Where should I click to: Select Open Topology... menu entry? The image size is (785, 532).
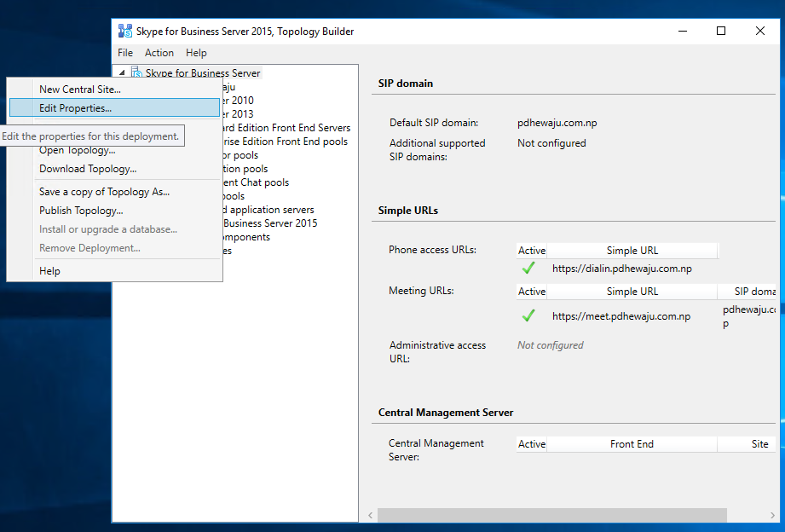pyautogui.click(x=114, y=150)
